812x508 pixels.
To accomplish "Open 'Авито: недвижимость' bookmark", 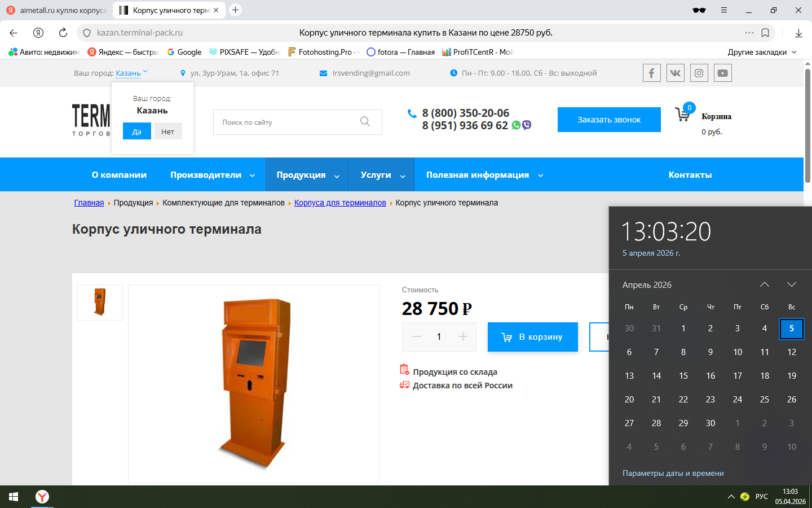I will coord(44,52).
